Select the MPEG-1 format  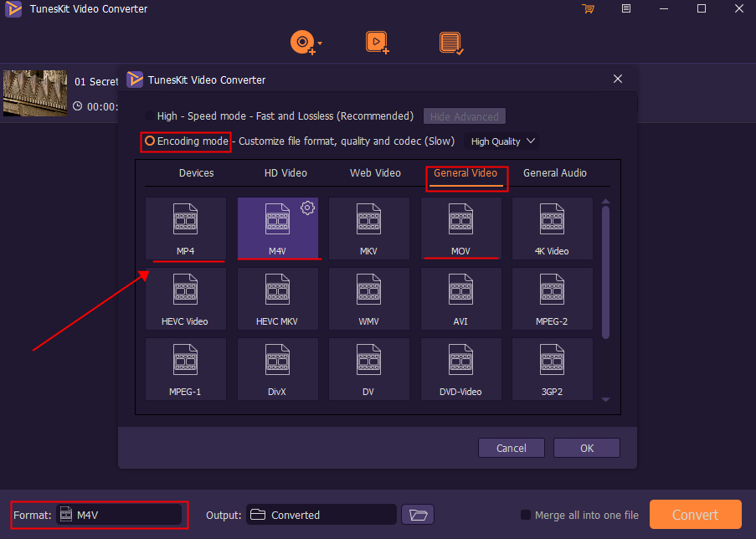186,369
